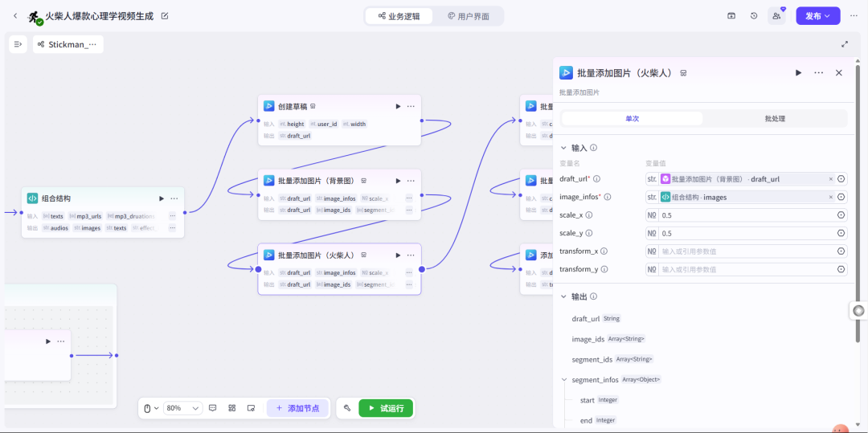Open more options on 批量添加图片（火柴人） canvas node
868x433 pixels.
point(411,255)
